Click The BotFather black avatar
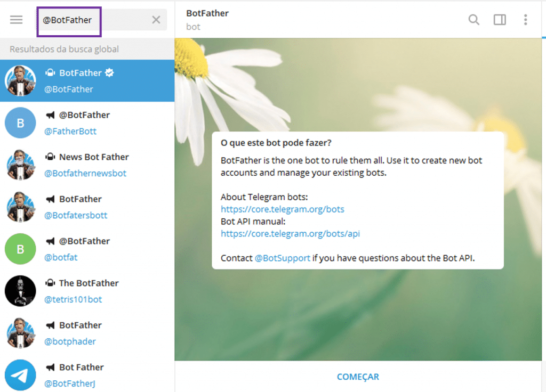Screen dimensions: 546x392 [x=20, y=291]
